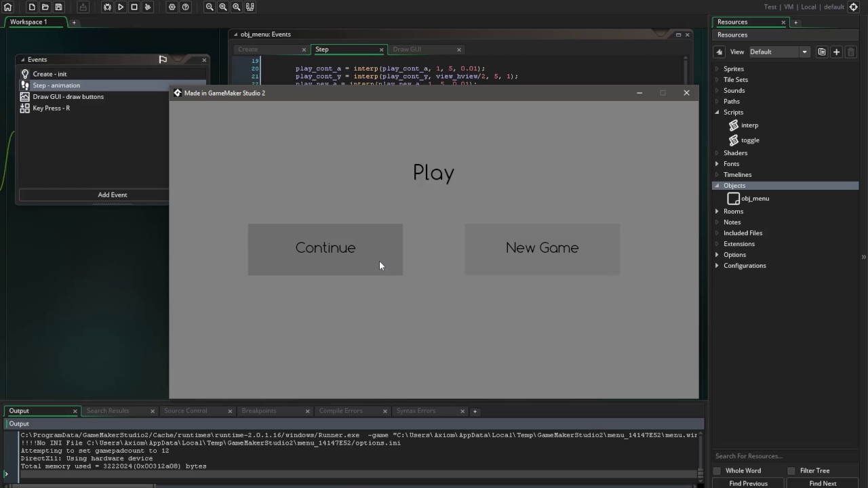Click the Docks toggle icon after zoom icons
Viewport: 868px width, 488px height.
coord(250,7)
